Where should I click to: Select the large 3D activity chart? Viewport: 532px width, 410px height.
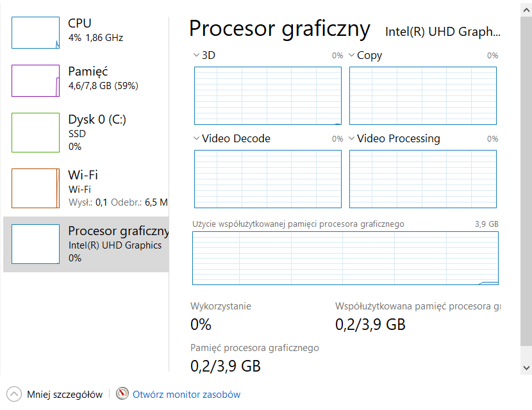pyautogui.click(x=267, y=95)
